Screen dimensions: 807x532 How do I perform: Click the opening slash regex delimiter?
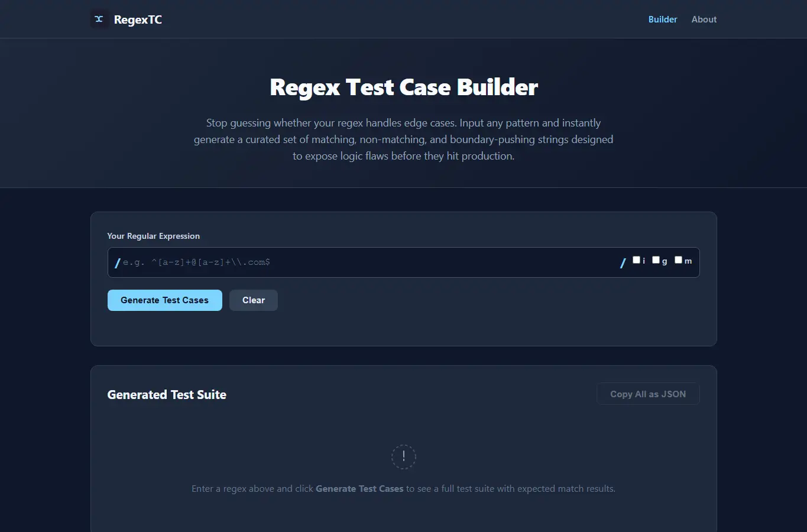(x=117, y=263)
